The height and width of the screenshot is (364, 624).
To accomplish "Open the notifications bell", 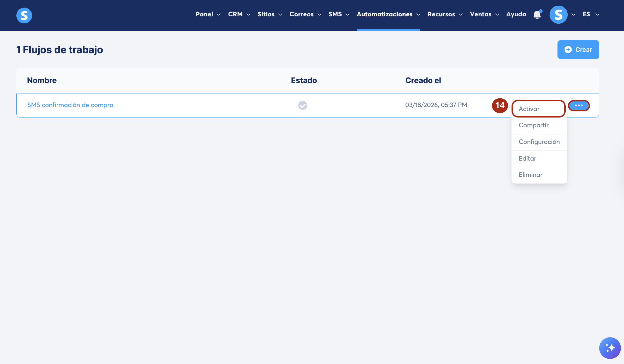I will click(x=537, y=14).
